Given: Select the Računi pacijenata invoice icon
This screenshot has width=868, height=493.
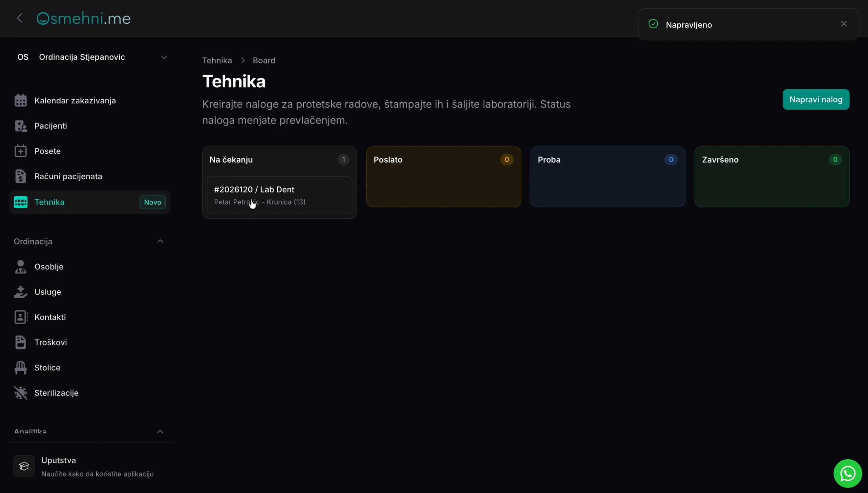Looking at the screenshot, I should point(21,176).
